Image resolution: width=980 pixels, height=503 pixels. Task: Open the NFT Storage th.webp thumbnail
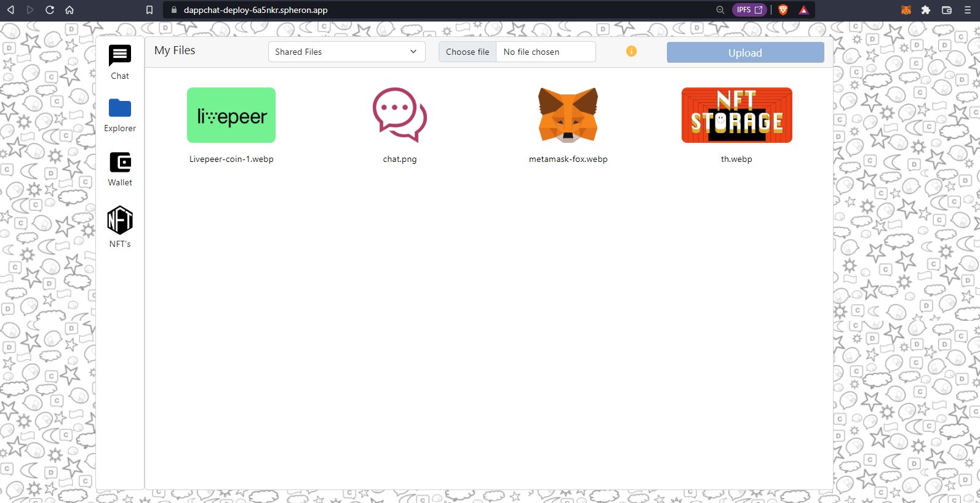[x=737, y=115]
